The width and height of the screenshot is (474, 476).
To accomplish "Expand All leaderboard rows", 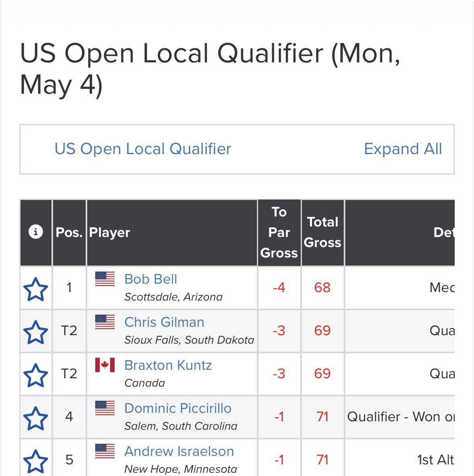I will [x=403, y=149].
